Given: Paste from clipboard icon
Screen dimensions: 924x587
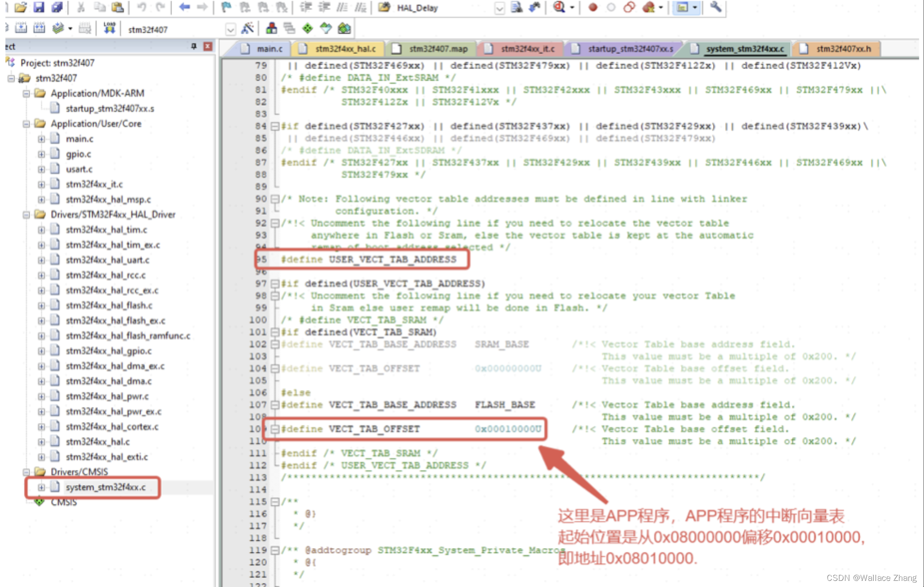Looking at the screenshot, I should coord(117,7).
